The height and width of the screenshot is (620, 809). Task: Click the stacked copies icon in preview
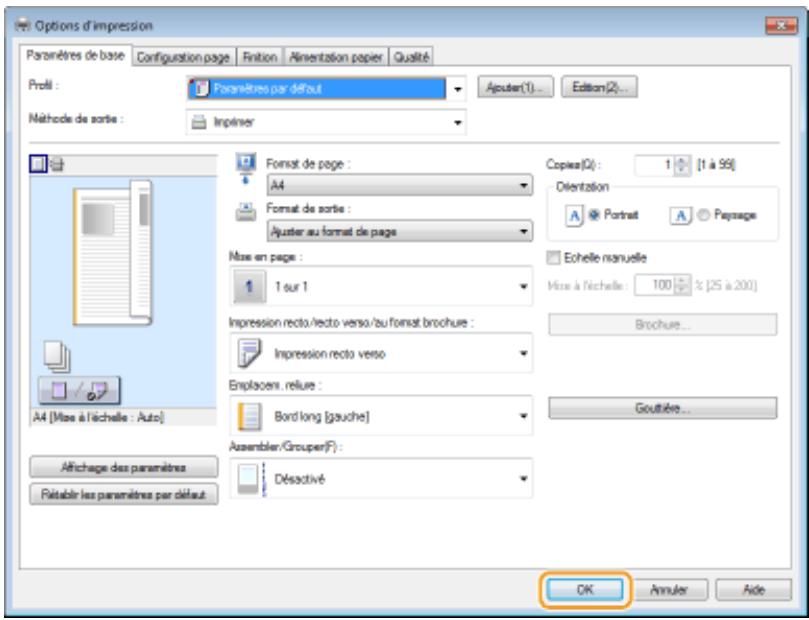pyautogui.click(x=57, y=357)
